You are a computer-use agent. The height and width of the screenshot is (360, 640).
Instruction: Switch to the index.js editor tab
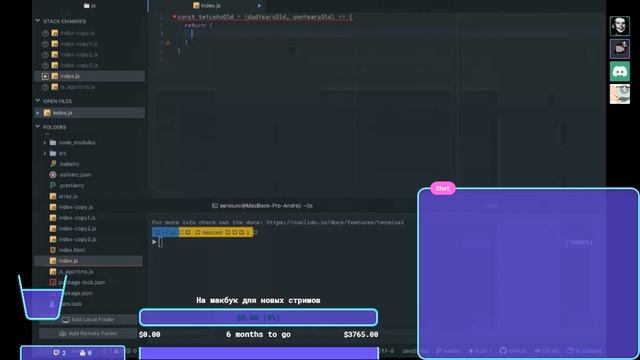point(207,6)
